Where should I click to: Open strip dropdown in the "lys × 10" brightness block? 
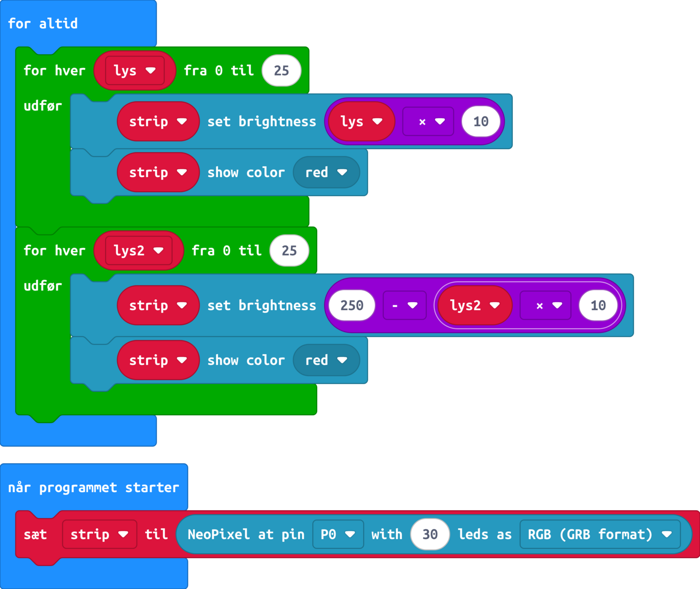[x=158, y=121]
